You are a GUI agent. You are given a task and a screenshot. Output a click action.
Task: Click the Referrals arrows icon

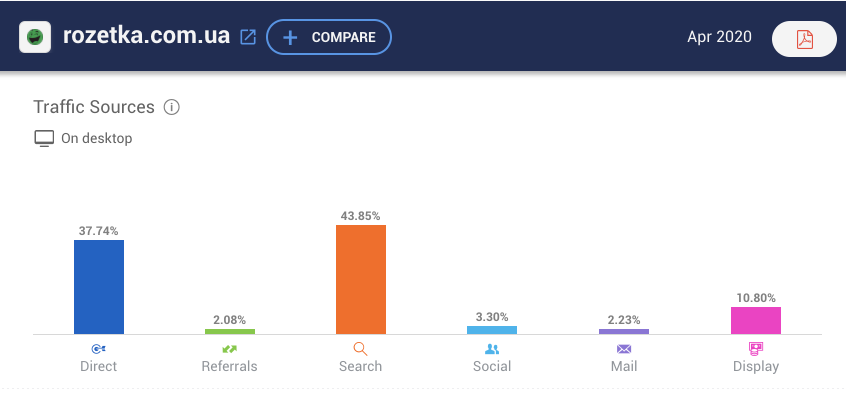click(229, 349)
